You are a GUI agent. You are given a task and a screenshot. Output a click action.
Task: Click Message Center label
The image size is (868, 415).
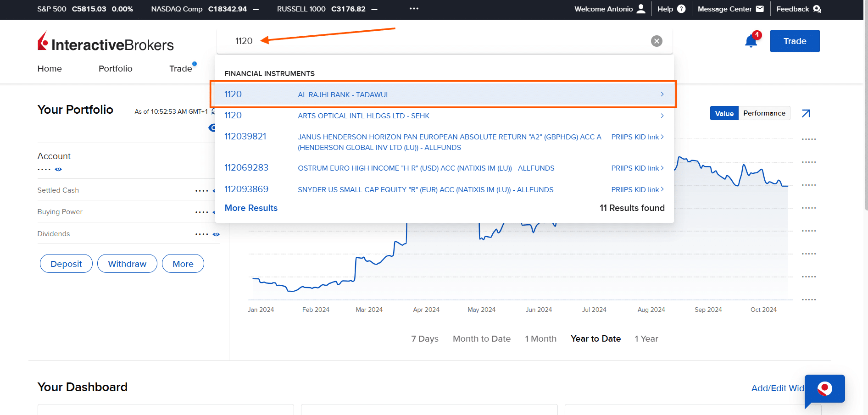click(x=724, y=9)
